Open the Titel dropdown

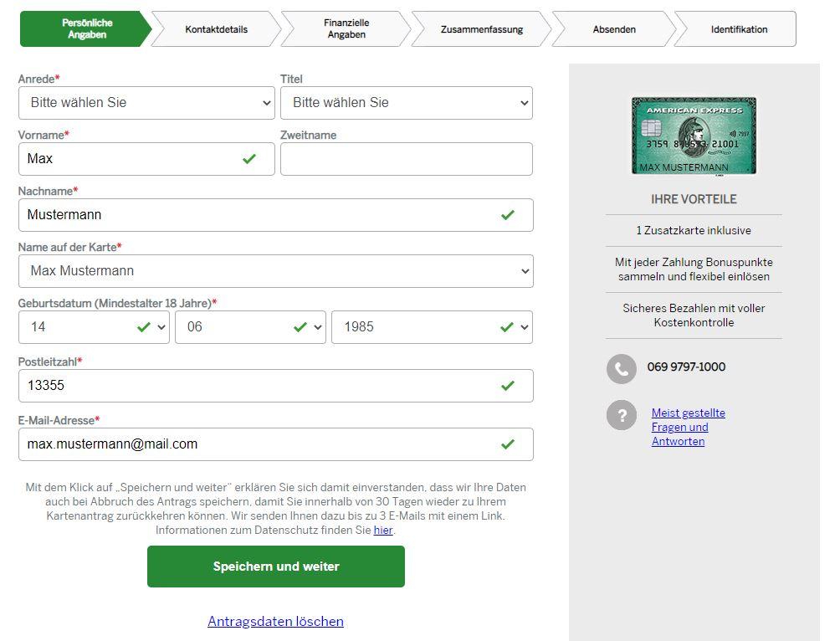point(406,103)
